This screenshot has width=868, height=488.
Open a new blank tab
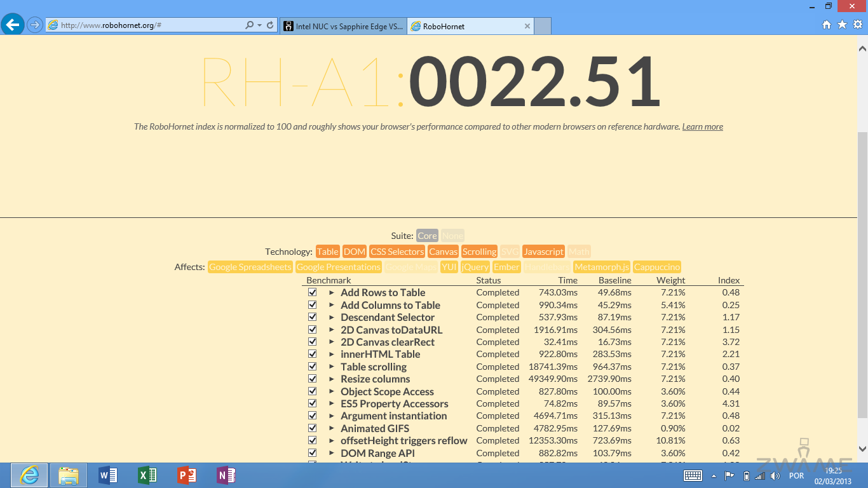click(x=542, y=26)
